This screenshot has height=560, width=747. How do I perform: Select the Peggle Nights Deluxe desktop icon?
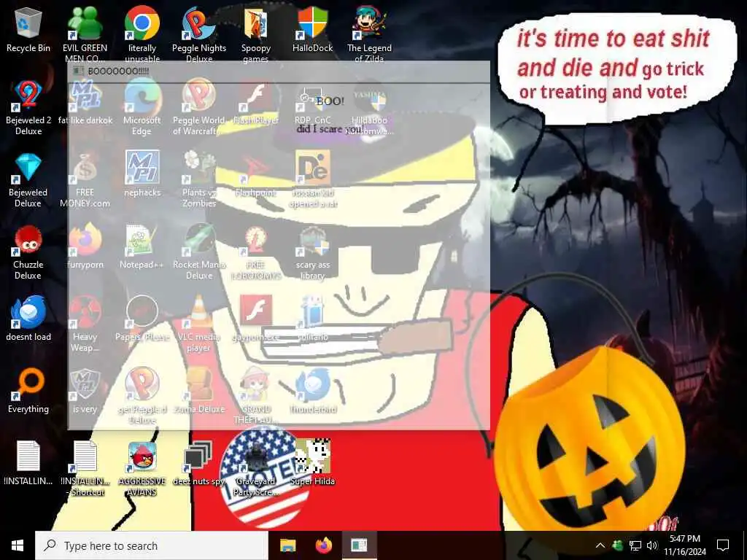[x=199, y=34]
